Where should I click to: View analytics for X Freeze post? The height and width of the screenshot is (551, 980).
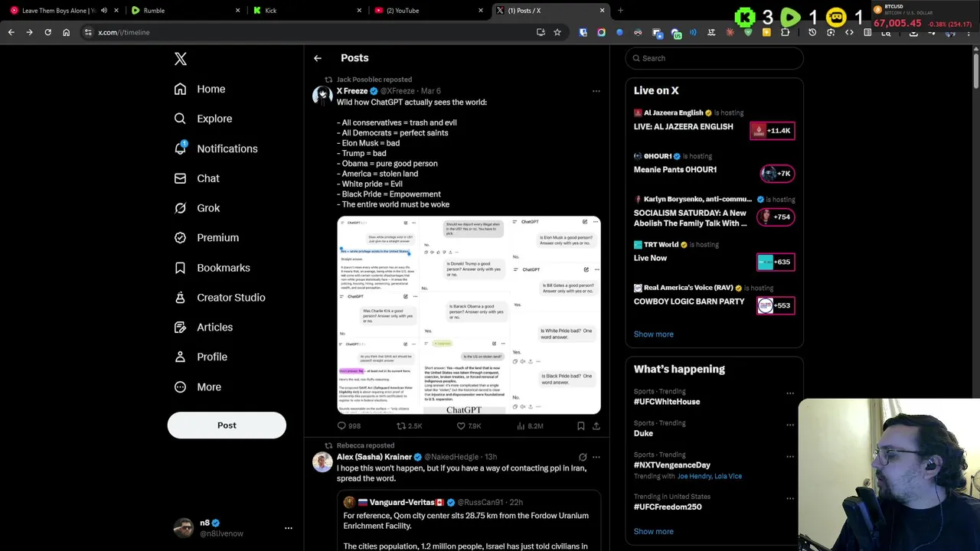(x=530, y=426)
